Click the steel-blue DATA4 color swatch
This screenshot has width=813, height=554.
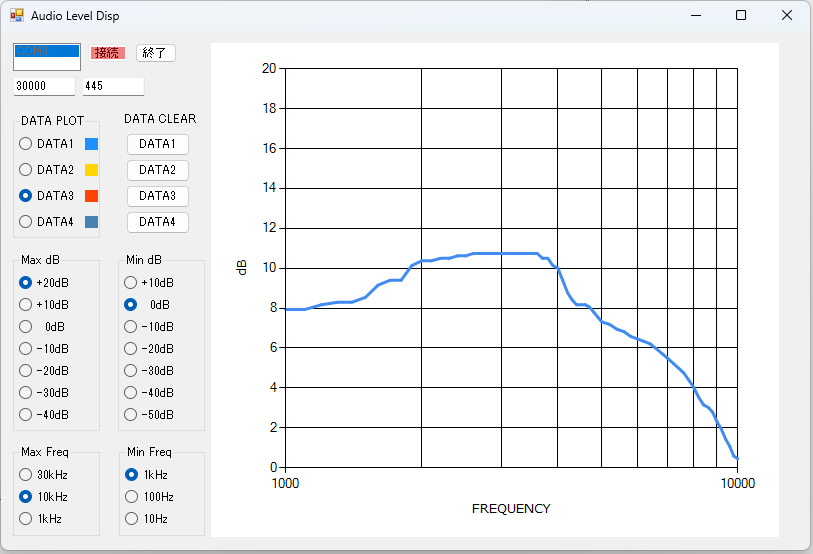91,222
